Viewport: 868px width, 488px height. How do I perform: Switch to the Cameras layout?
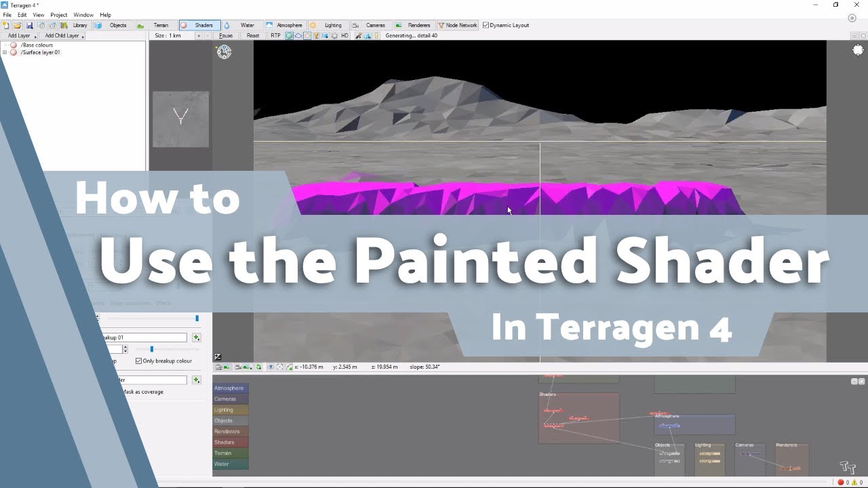(370, 25)
